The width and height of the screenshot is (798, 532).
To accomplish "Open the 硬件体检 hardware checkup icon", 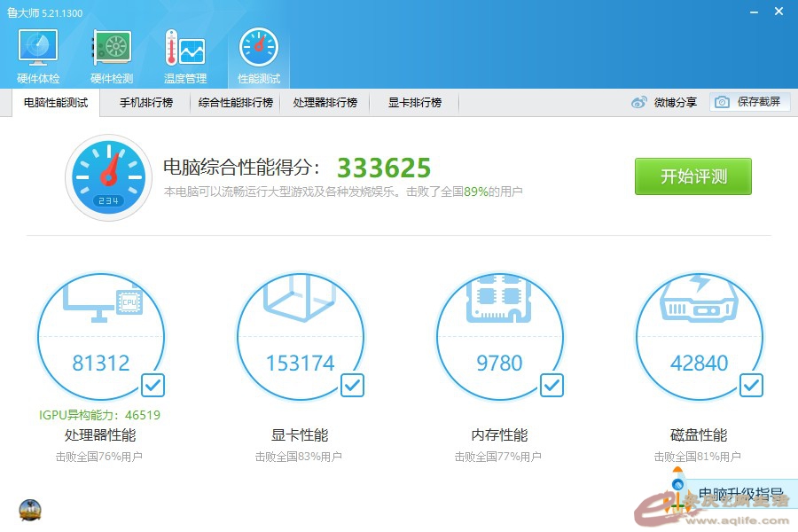I will (38, 55).
